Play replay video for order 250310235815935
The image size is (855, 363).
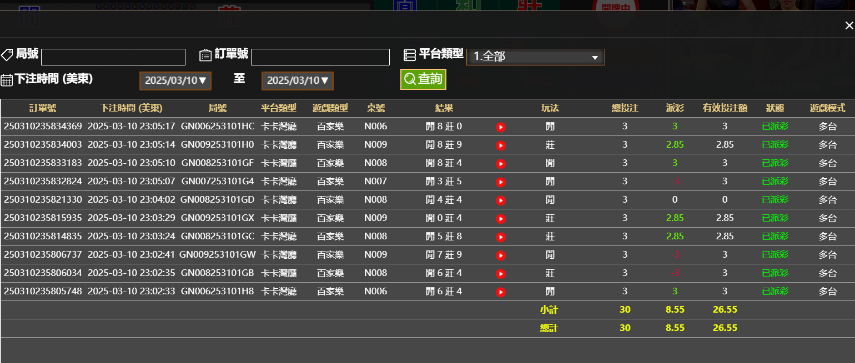(501, 219)
